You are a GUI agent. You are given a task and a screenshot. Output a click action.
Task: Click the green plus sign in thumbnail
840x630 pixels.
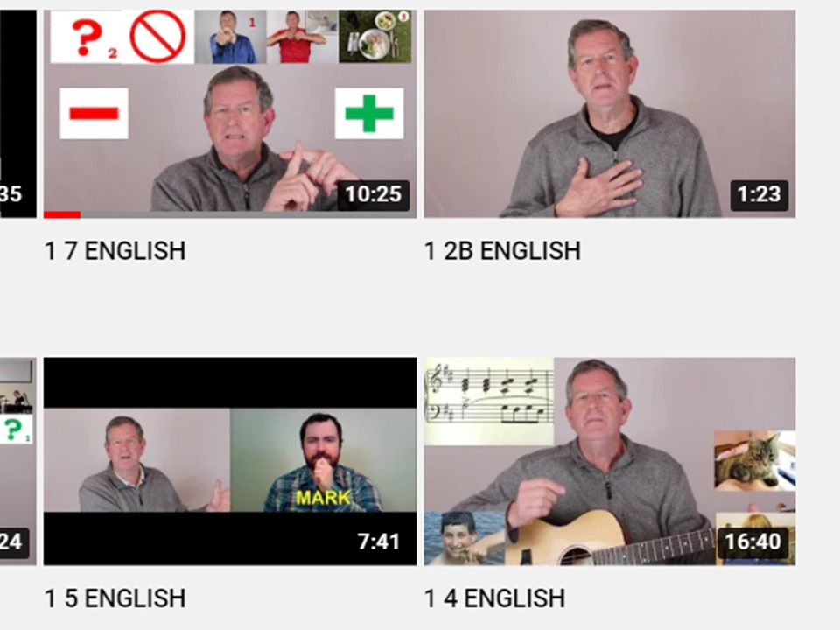[x=369, y=114]
